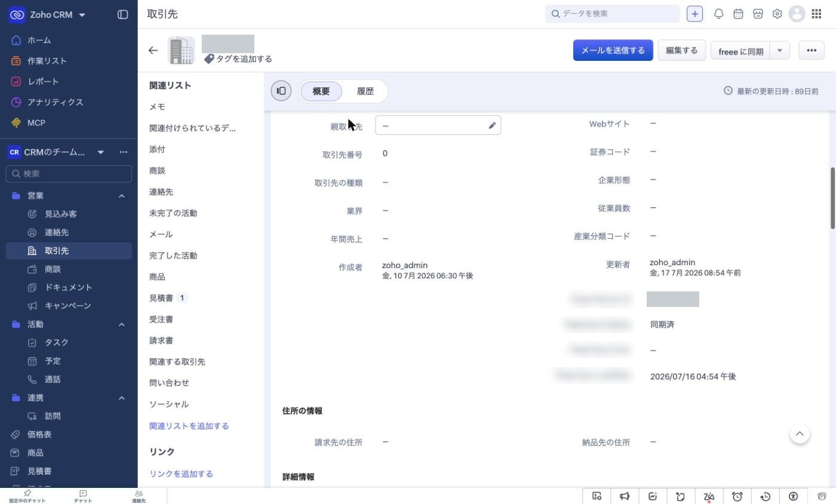Click the リンクを追加する link

[181, 474]
